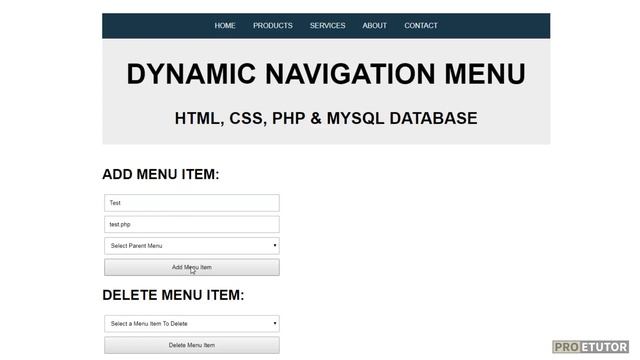Click the HTML, CSS, PHP & MYSQL DATABASE subheading
The height and width of the screenshot is (360, 640).
coord(326,118)
